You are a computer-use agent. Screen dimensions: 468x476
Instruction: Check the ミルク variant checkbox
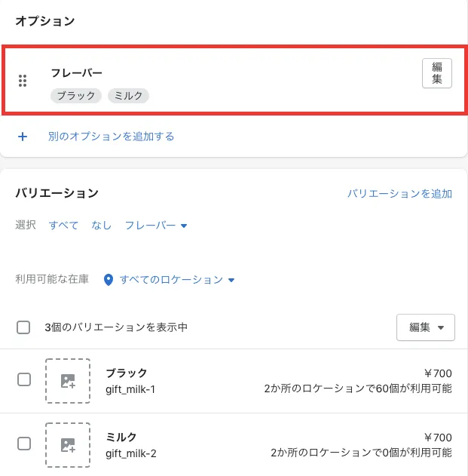[x=24, y=444]
